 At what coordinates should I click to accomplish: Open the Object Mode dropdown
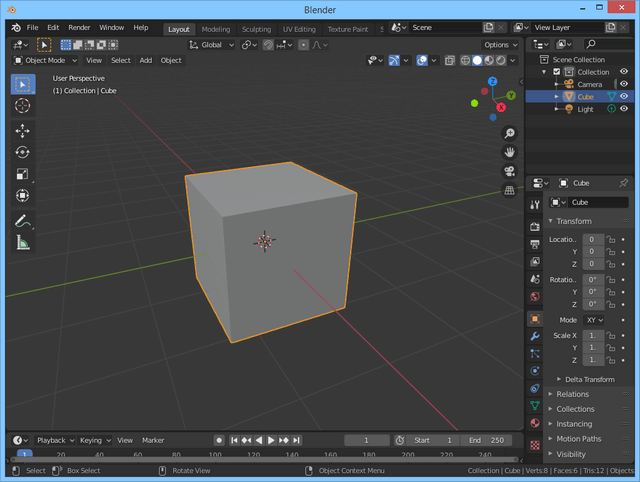pos(44,60)
